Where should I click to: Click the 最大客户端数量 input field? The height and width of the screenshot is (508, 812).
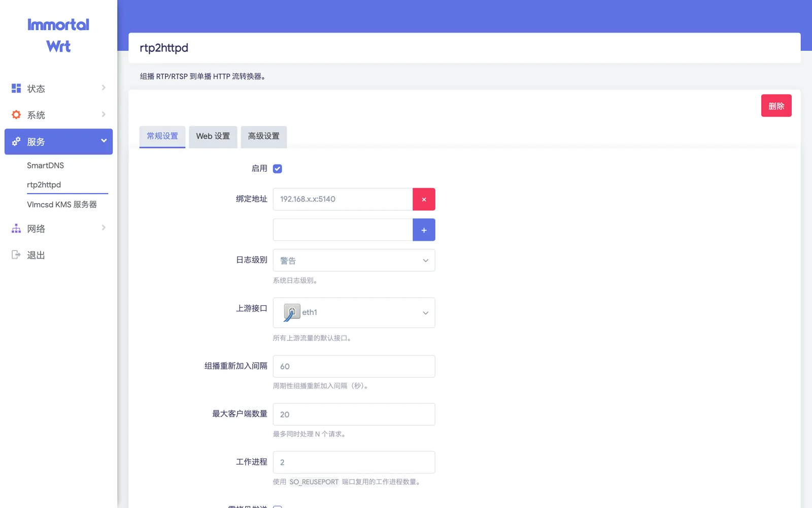pyautogui.click(x=354, y=414)
